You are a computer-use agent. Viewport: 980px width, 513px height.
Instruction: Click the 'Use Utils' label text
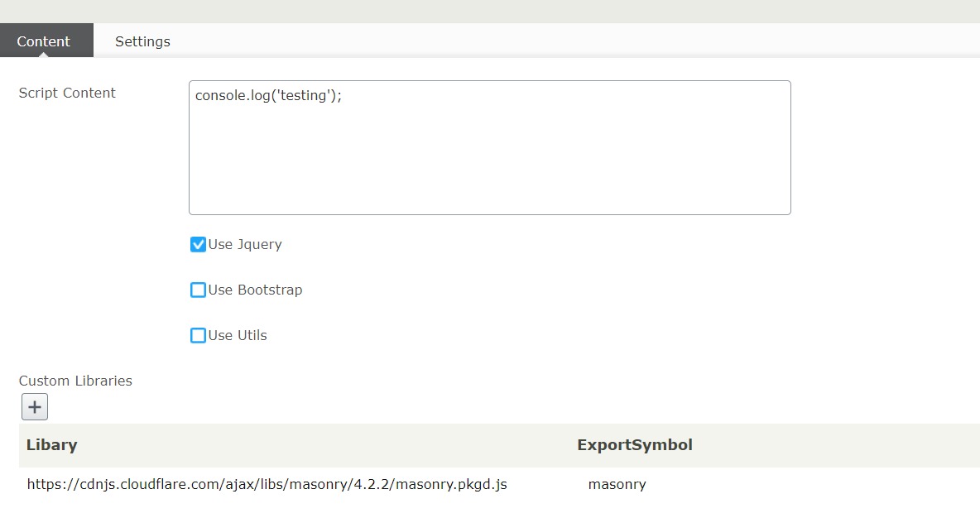pos(238,336)
